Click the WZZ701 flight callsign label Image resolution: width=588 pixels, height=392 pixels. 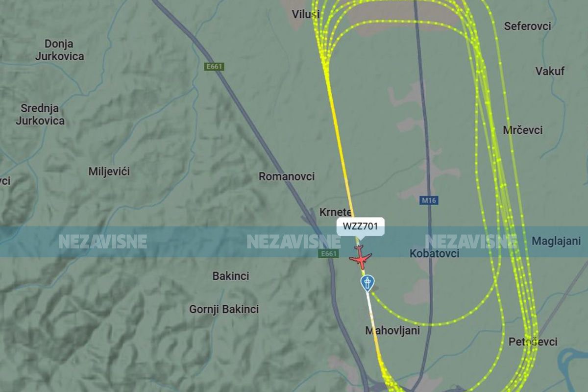pos(361,227)
